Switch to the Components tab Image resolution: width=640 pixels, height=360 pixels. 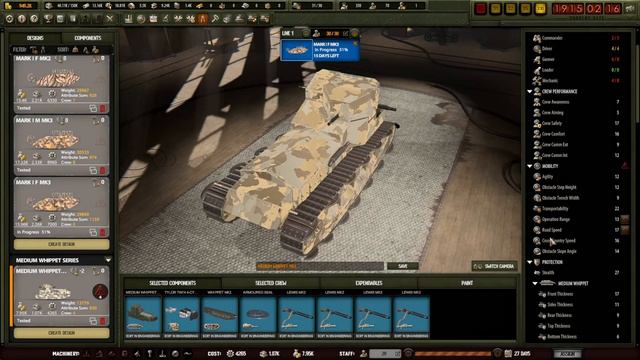click(87, 38)
